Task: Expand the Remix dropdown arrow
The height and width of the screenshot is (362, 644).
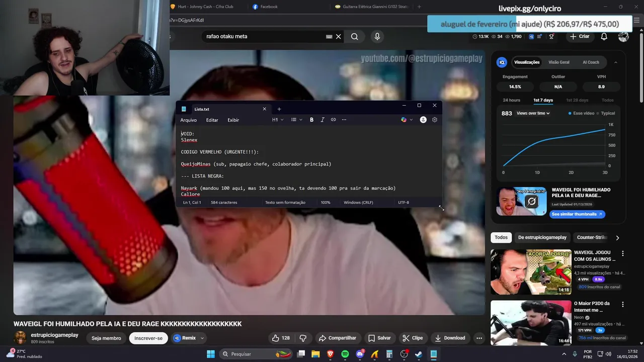Action: tap(202, 338)
